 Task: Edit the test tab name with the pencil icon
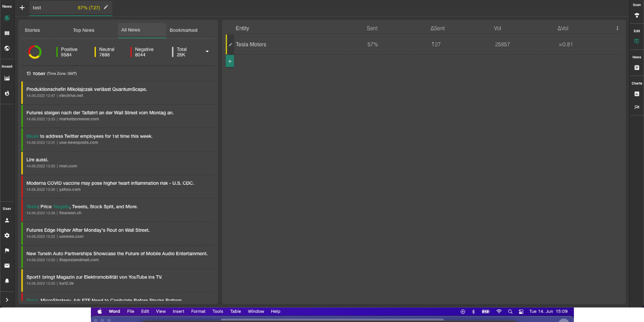click(106, 7)
